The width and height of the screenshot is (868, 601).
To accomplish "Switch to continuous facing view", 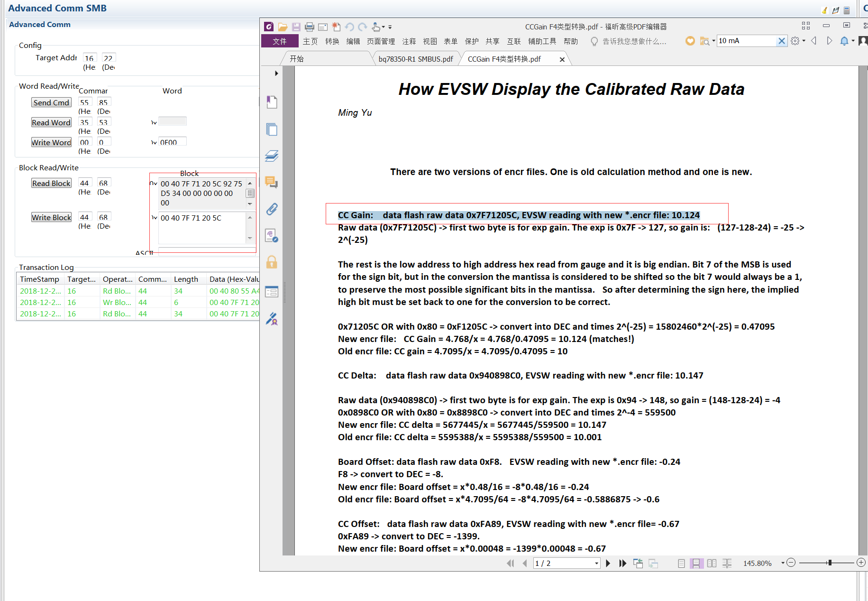I will click(x=727, y=563).
